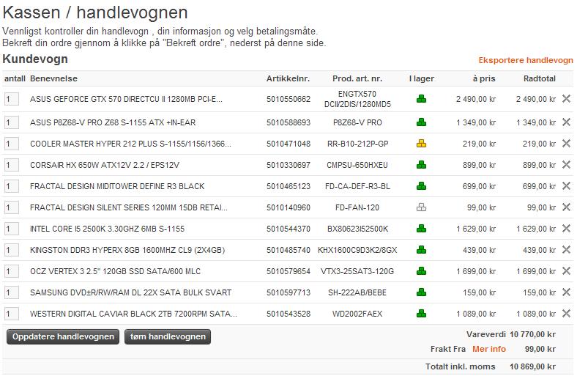Screen dimensions: 588x376
Task: Click grey stock icon for Fractal fan
Action: tap(422, 207)
